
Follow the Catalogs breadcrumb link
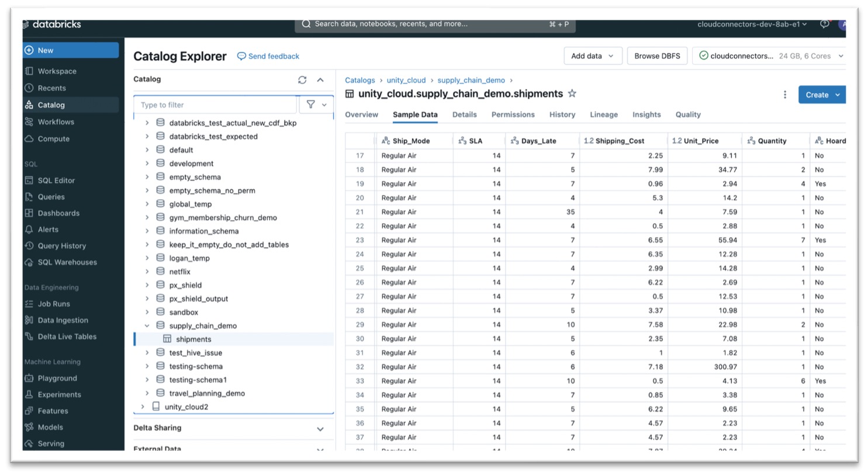point(360,80)
